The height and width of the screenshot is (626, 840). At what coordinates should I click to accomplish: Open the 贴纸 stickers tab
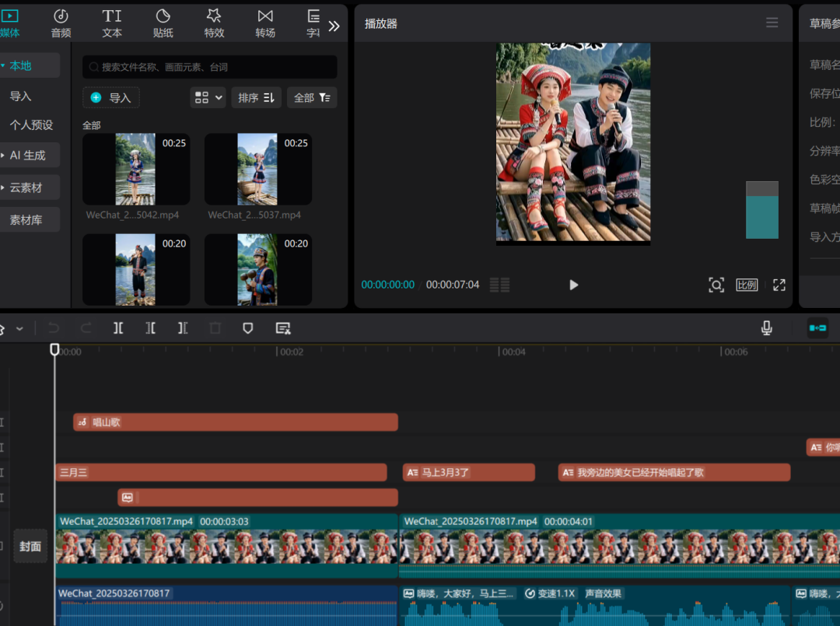coord(163,23)
